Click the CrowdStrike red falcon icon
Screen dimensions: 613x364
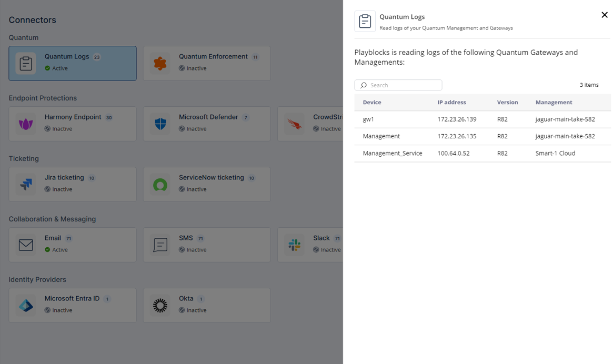tap(294, 124)
